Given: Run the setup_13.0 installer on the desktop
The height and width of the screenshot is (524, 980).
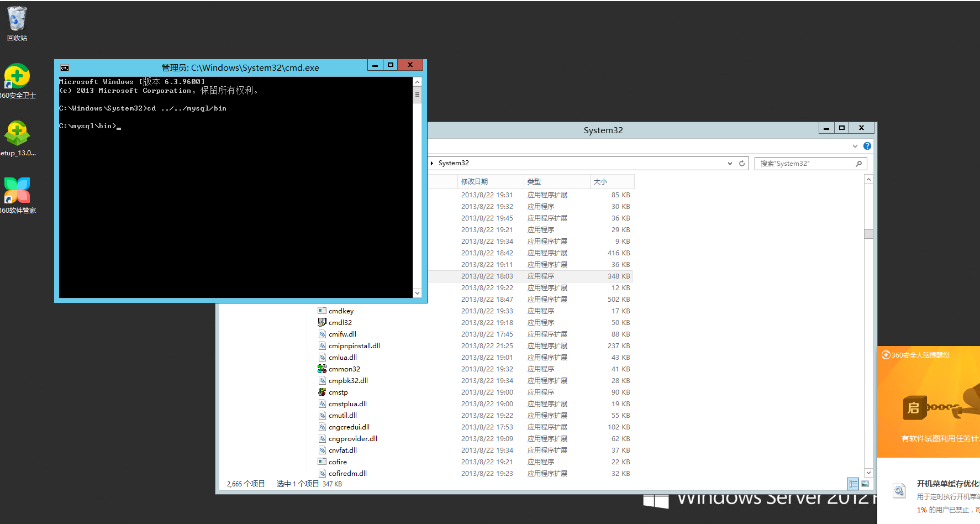Looking at the screenshot, I should click(x=17, y=133).
